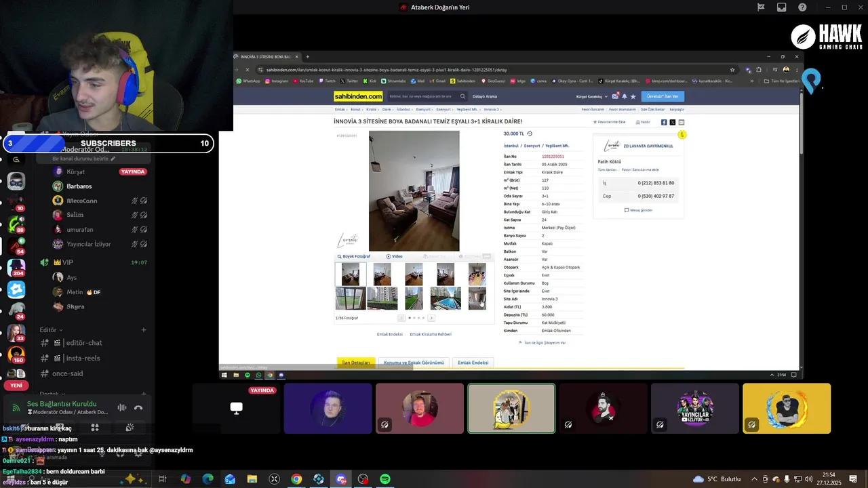The width and height of the screenshot is (868, 488).
Task: Open Karşılaştır in the top bar
Action: pyautogui.click(x=677, y=109)
